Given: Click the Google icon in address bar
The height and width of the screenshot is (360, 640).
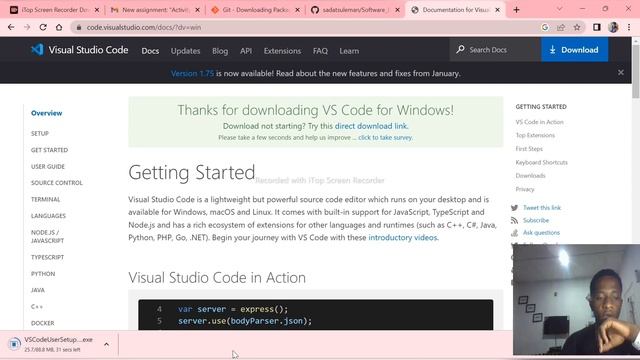Looking at the screenshot, I should click(x=545, y=27).
